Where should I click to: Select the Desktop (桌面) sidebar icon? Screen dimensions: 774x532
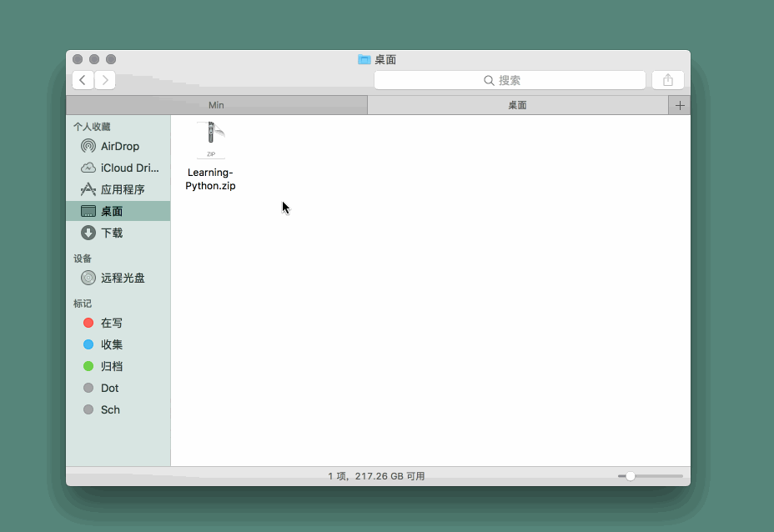pyautogui.click(x=88, y=211)
